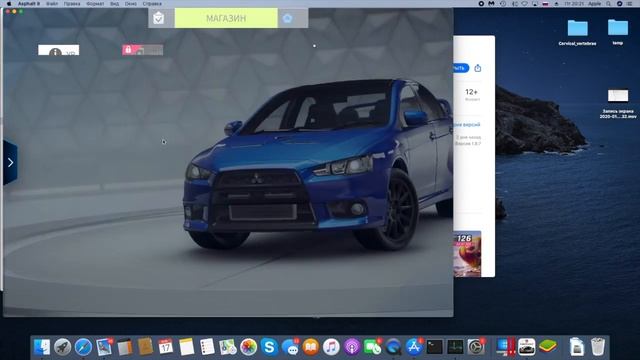
Task: Click the share icon in App Store window
Action: [x=478, y=68]
